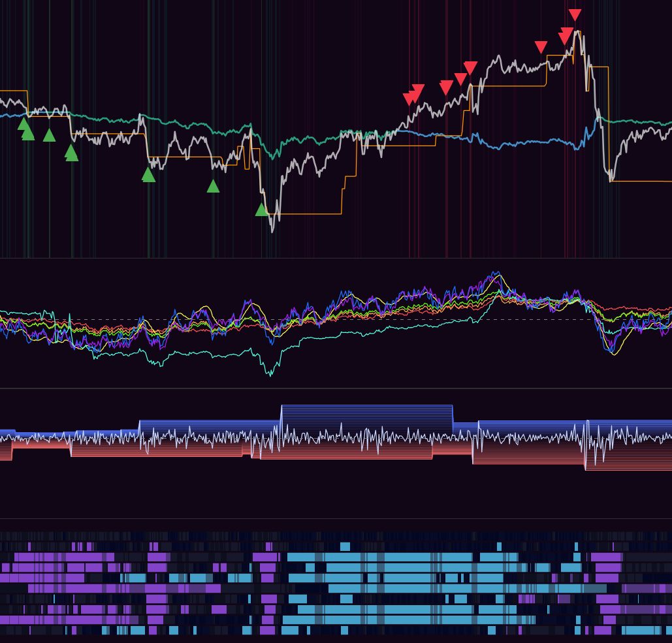Select the fifth red triangle from the left
Viewport: 672px width, 643px height.
click(x=470, y=68)
